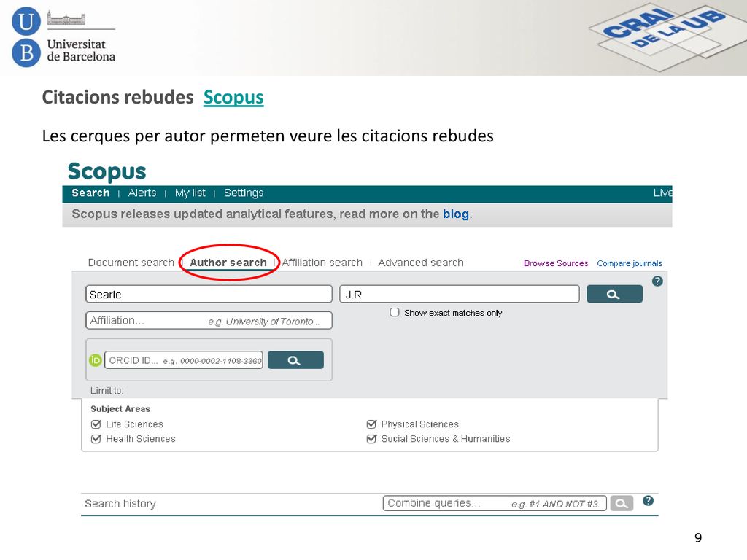Click the Search history heading
The width and height of the screenshot is (747, 560).
(x=120, y=503)
